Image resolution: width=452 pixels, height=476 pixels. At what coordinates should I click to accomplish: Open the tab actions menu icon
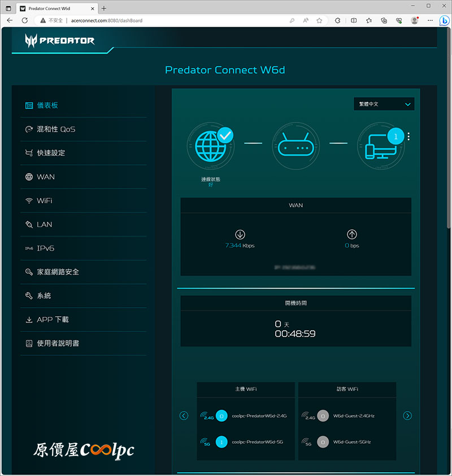8,8
